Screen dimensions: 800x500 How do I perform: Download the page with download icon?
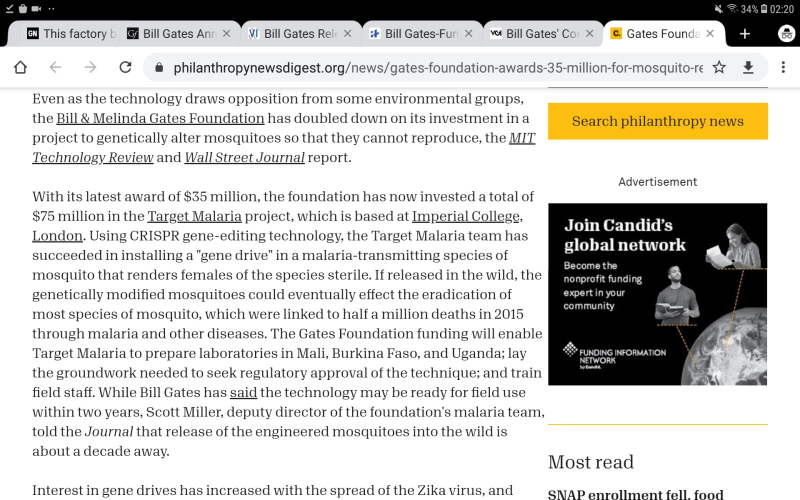click(748, 67)
